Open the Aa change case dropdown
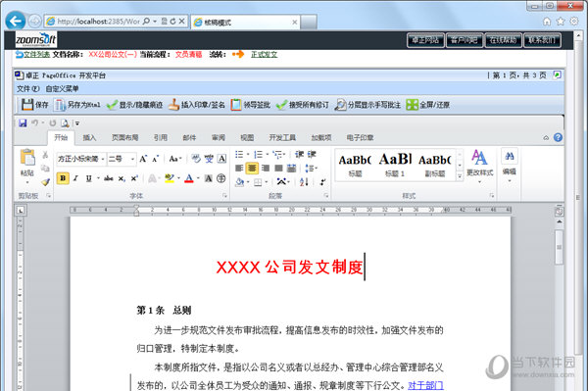This screenshot has height=391, width=588. [174, 159]
